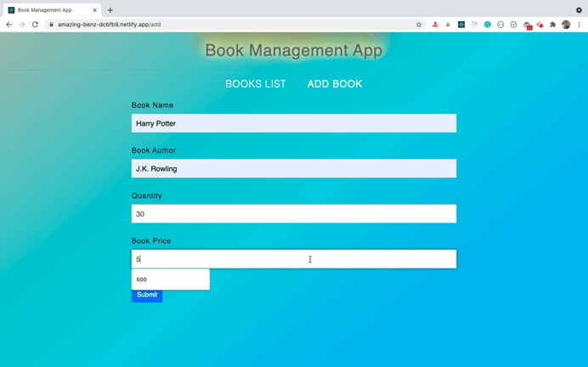
Task: Open the red shapes extension icon
Action: pyautogui.click(x=540, y=25)
